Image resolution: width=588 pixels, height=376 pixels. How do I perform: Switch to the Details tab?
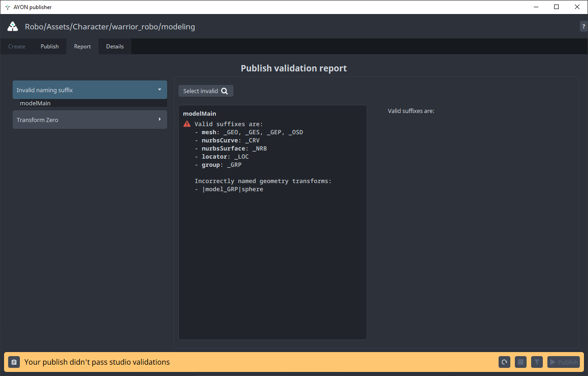tap(115, 46)
